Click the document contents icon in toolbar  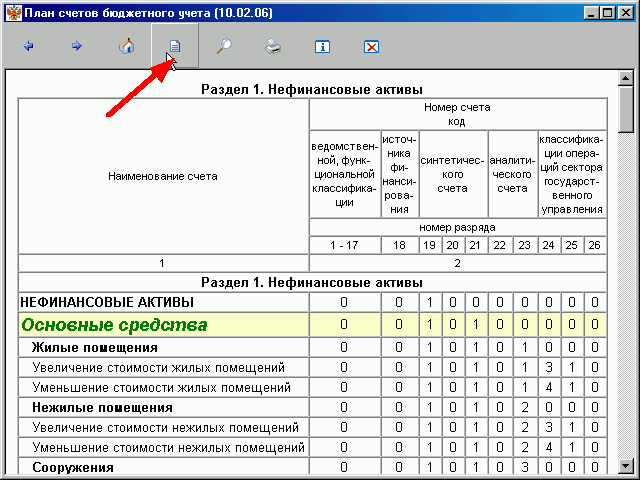pyautogui.click(x=175, y=46)
